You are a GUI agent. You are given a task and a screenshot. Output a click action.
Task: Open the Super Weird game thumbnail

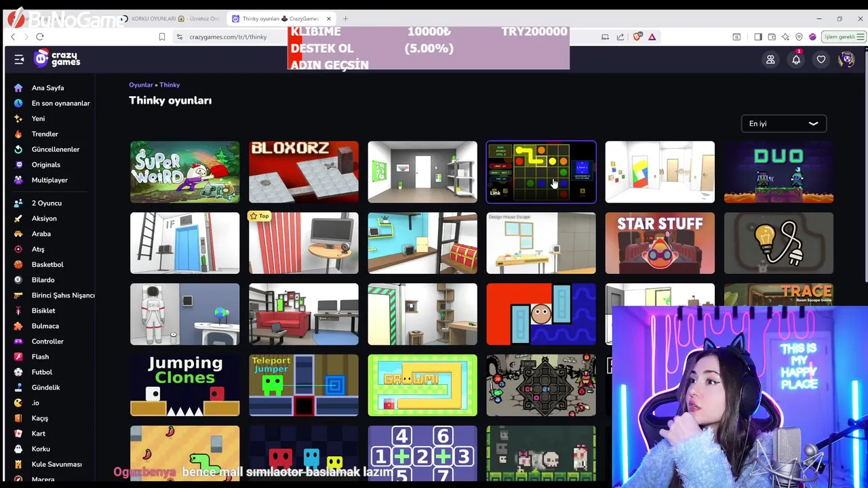pos(184,172)
